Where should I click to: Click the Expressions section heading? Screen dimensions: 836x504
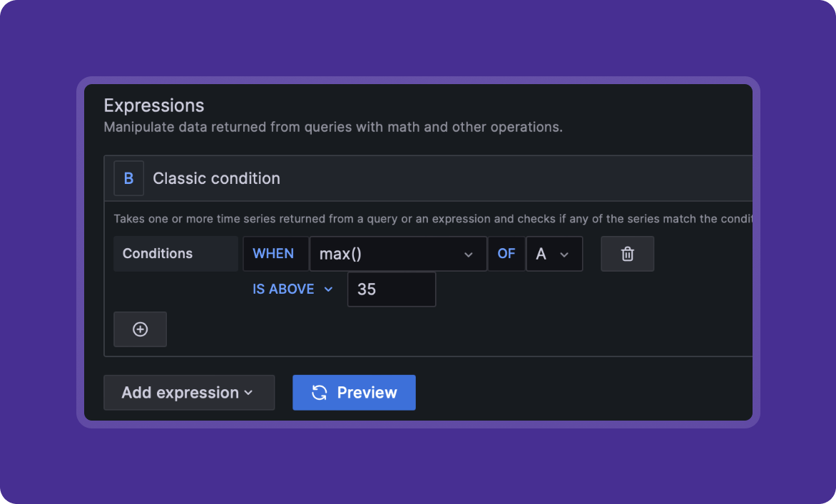click(x=154, y=106)
